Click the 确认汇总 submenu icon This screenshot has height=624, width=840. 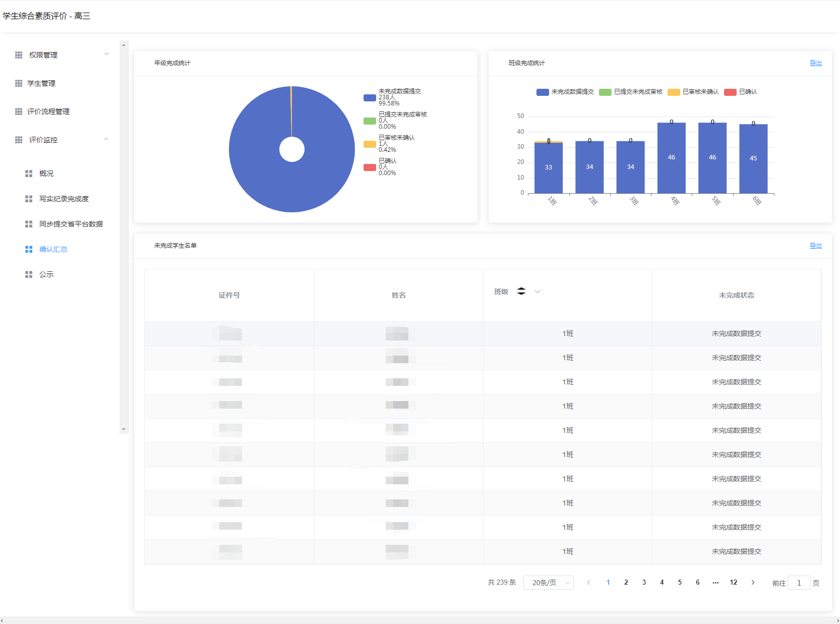[29, 249]
